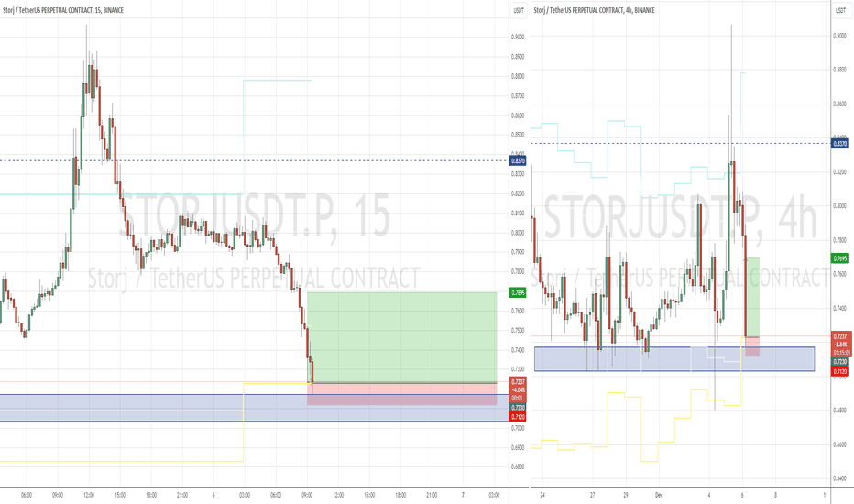Click the 0.9000 tick on 15-minute price axis
The height and width of the screenshot is (504, 854).
pyautogui.click(x=518, y=37)
